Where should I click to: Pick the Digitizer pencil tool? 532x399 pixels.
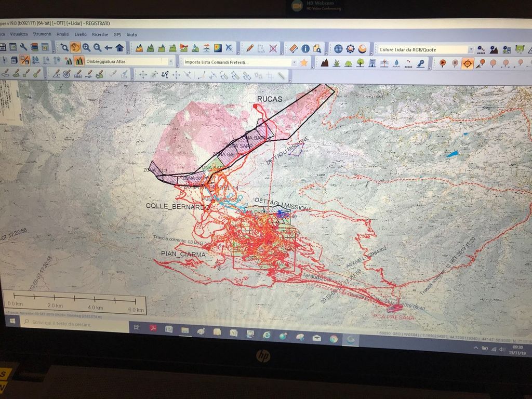coord(250,48)
